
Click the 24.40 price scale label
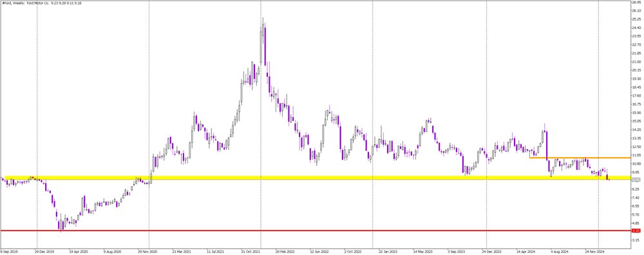[636, 28]
